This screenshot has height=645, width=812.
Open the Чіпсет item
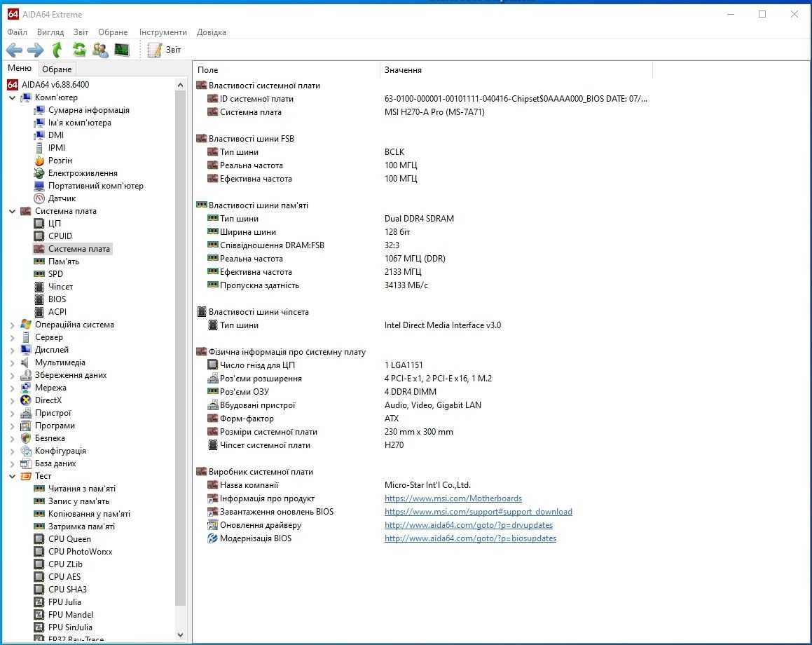[60, 287]
